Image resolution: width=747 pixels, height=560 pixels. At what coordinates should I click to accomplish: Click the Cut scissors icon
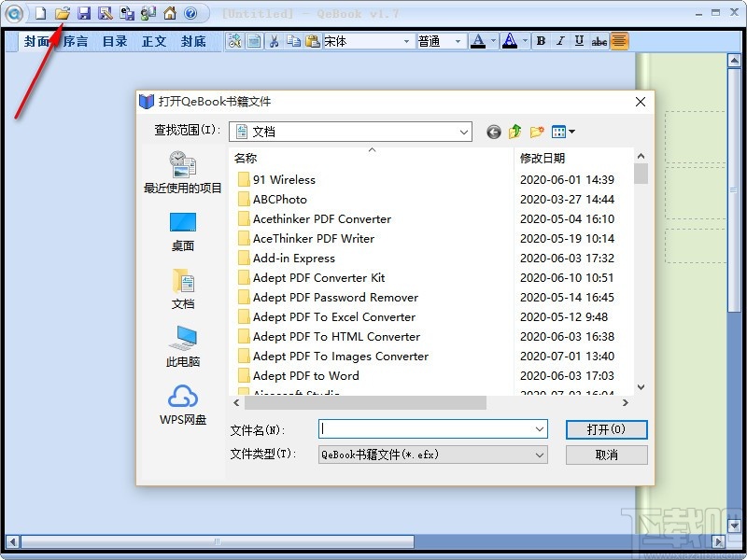tap(275, 41)
